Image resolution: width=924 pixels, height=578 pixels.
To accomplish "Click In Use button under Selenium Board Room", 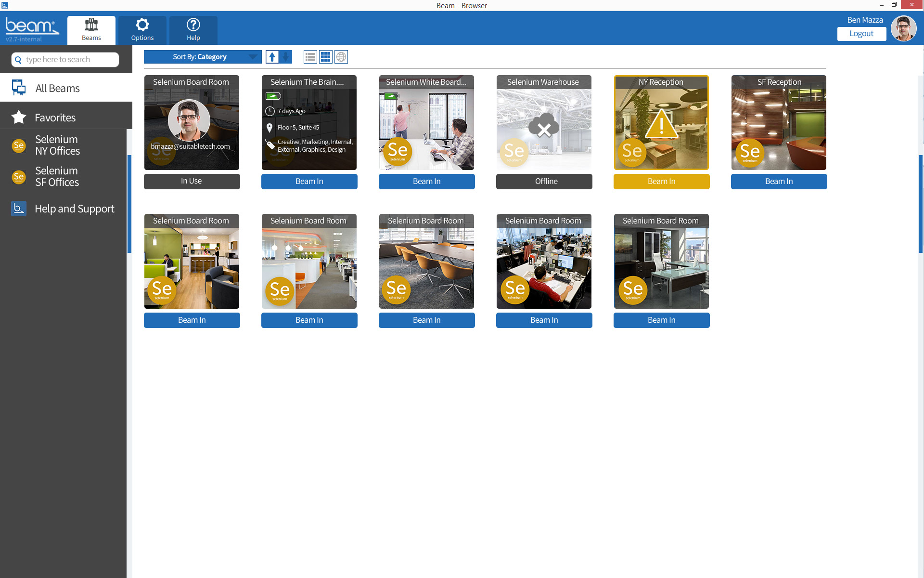I will (x=192, y=181).
